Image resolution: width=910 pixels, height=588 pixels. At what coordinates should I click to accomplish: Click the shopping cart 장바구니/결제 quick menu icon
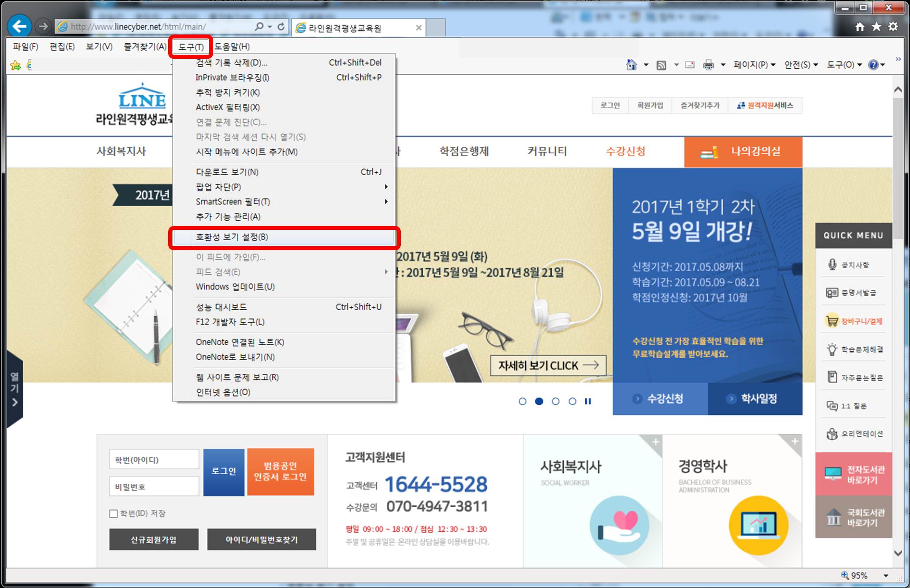[x=831, y=321]
